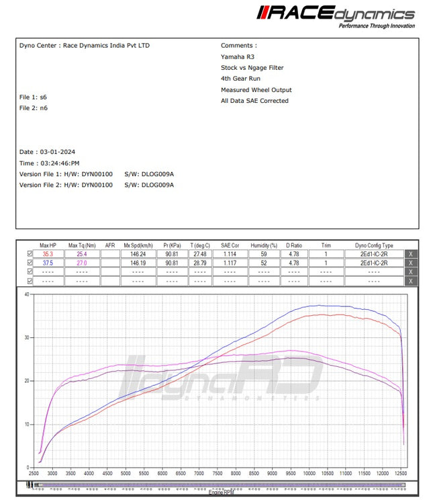Click humidity value 59
433x504 pixels.
pos(264,254)
